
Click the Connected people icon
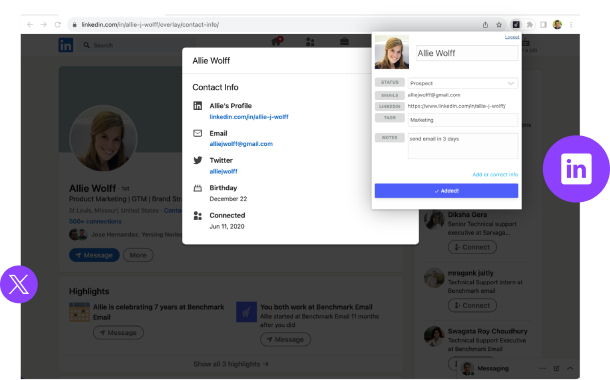click(198, 215)
